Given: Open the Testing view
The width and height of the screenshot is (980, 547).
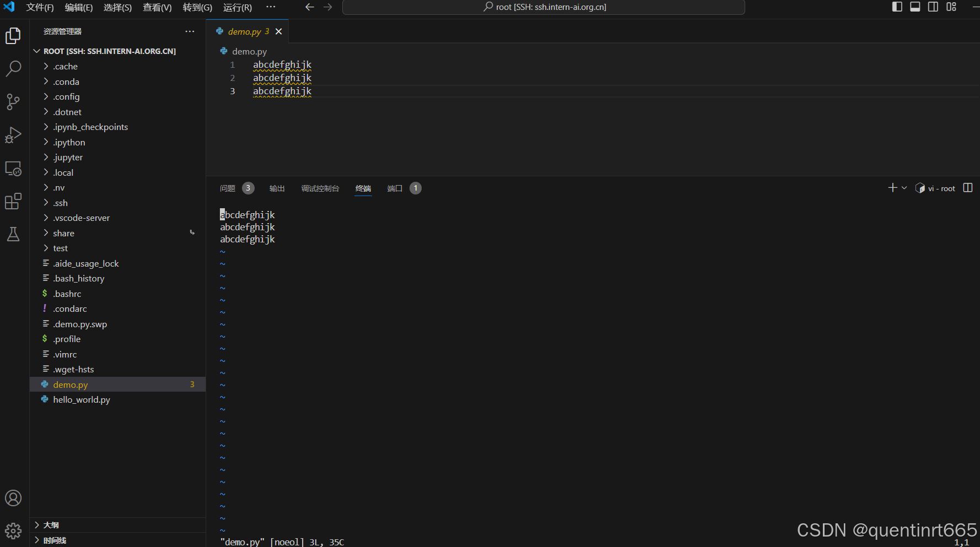Looking at the screenshot, I should [13, 234].
